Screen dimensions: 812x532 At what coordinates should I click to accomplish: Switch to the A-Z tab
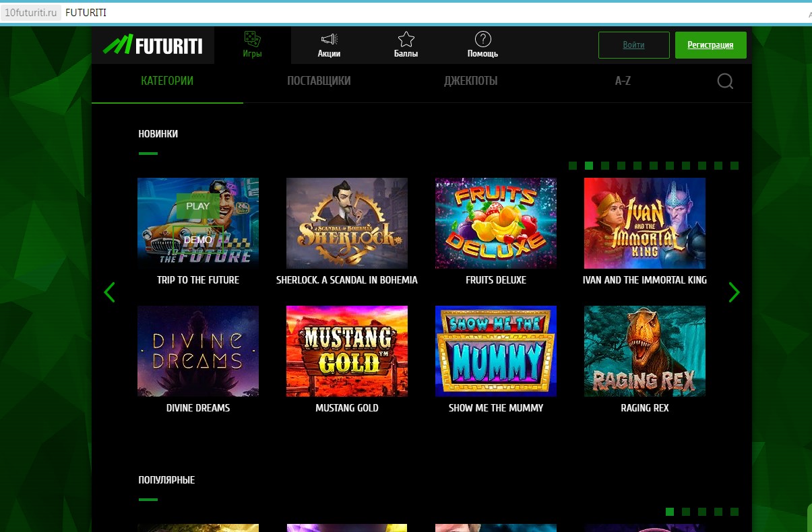[623, 81]
